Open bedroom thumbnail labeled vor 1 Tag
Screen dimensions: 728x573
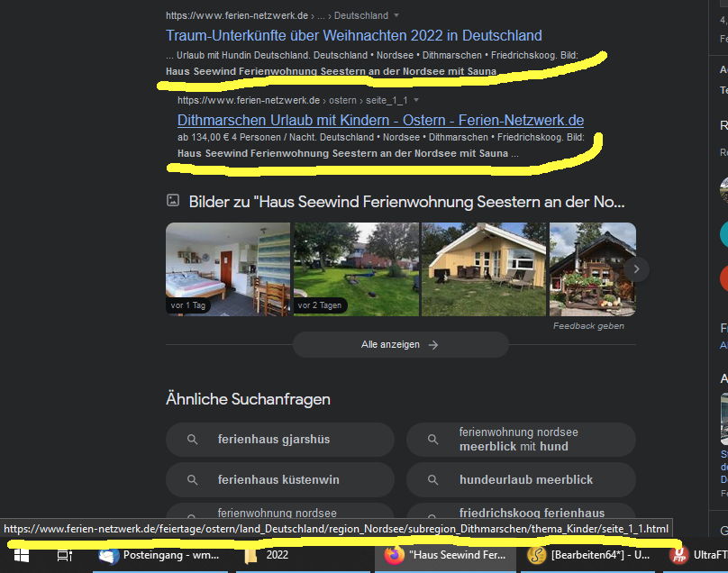click(x=228, y=269)
